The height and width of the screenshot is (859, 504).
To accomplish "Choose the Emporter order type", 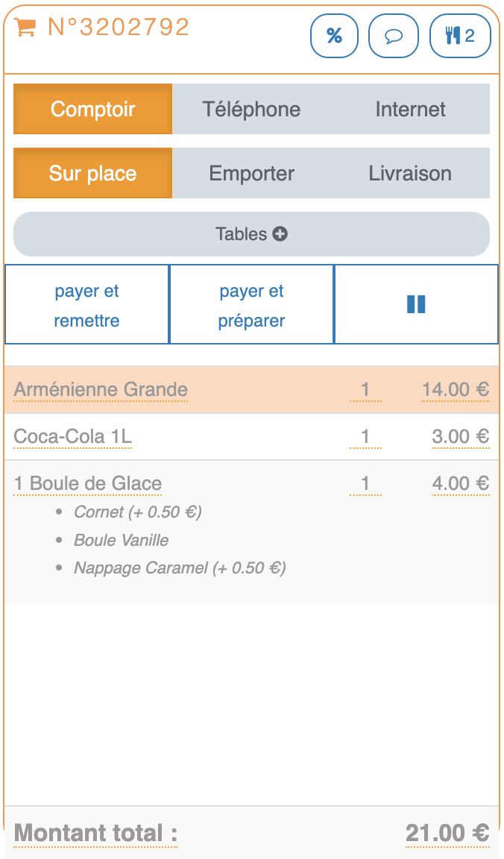I will click(251, 173).
